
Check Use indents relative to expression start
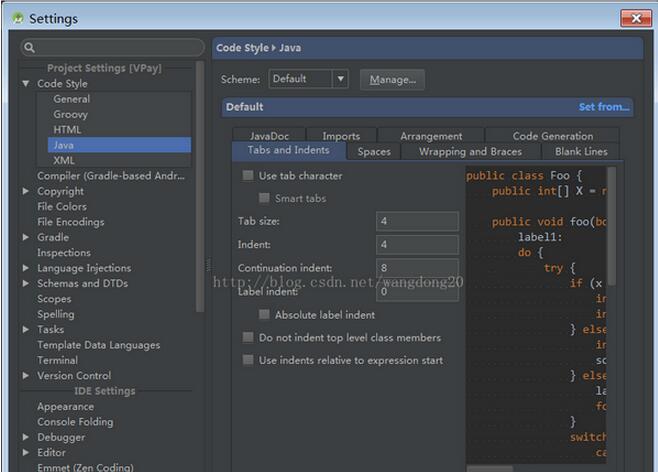click(248, 360)
